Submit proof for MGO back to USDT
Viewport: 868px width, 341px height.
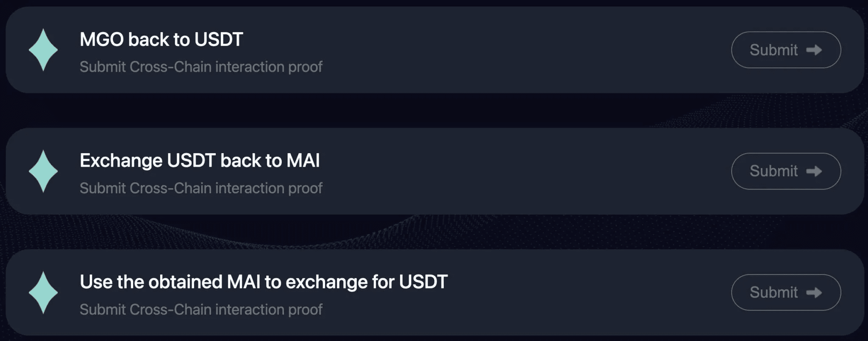pos(785,50)
